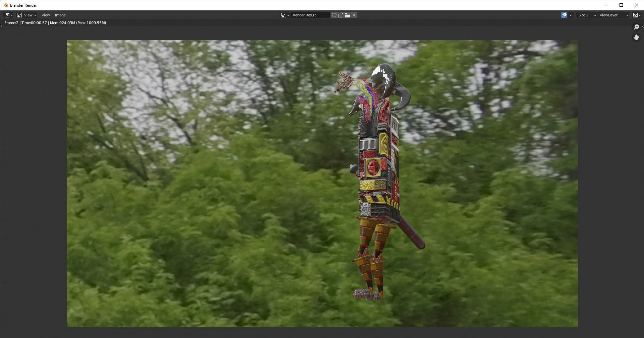Click the zoom magnifier gizmo
Image resolution: width=644 pixels, height=338 pixels.
tap(636, 27)
